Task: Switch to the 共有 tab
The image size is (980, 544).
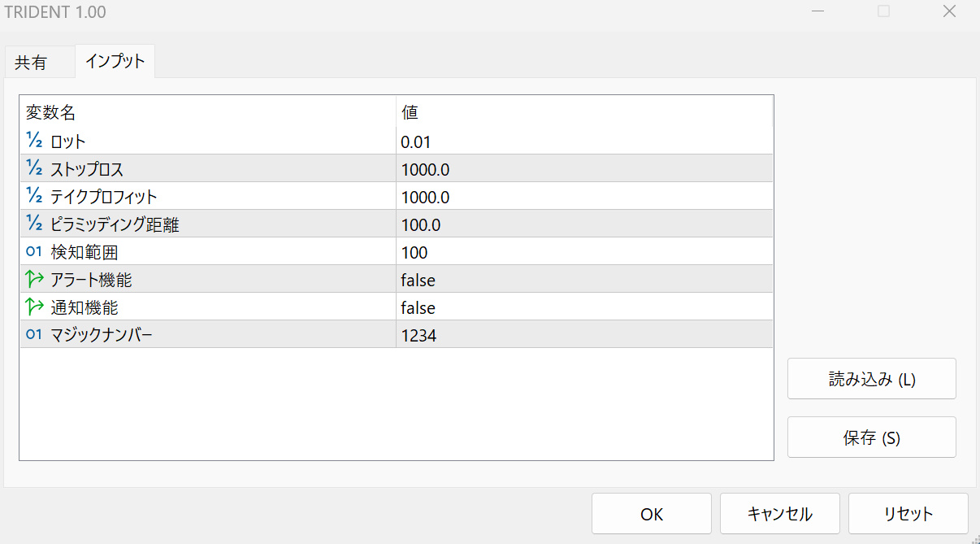Action: (31, 63)
